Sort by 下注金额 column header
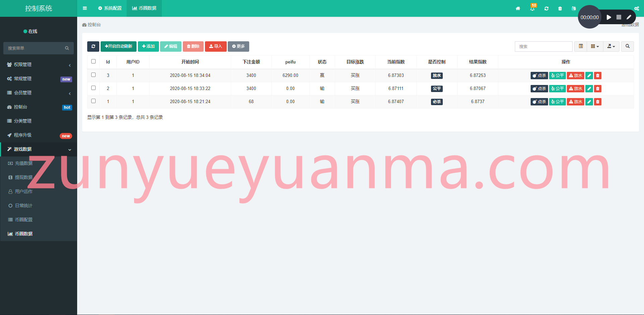This screenshot has width=644, height=315. pos(251,62)
